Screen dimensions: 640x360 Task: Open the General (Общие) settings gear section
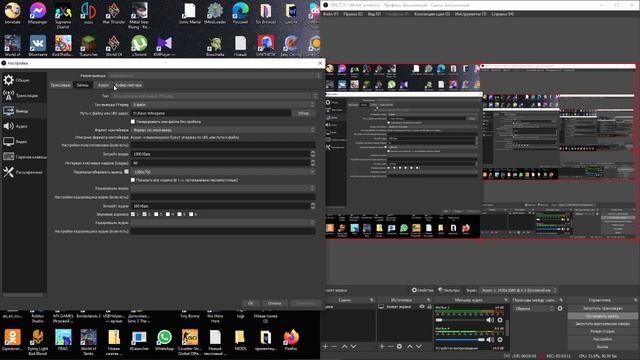pyautogui.click(x=24, y=80)
